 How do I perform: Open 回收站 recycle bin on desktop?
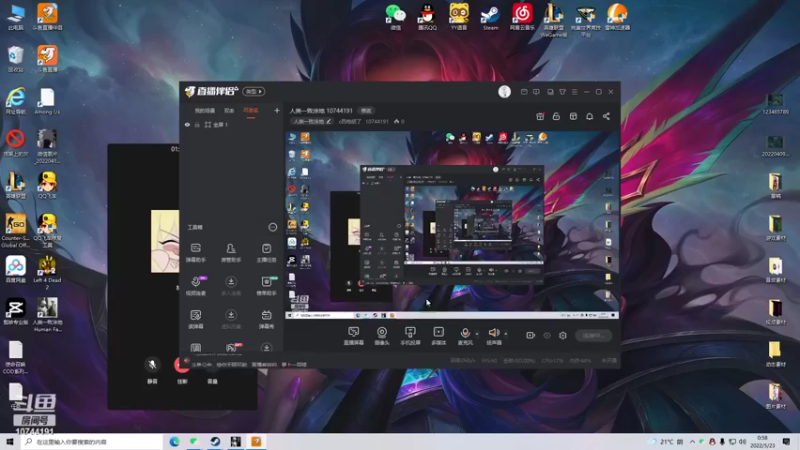[15, 59]
